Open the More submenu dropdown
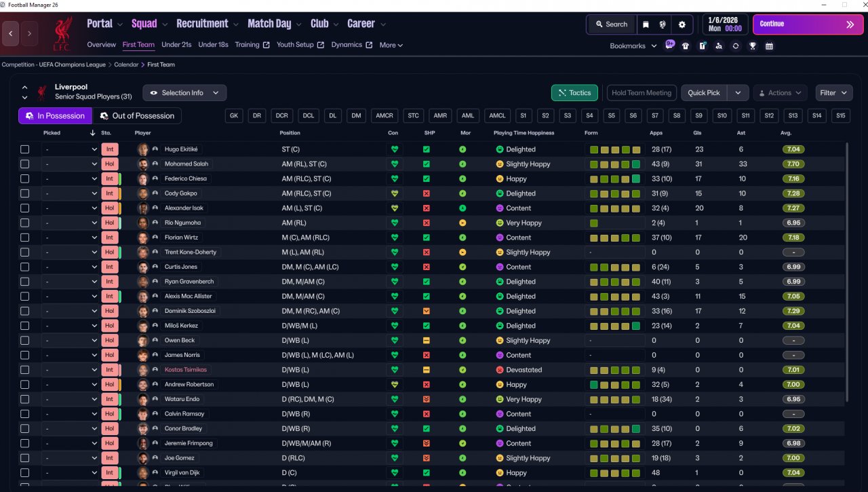 (391, 45)
